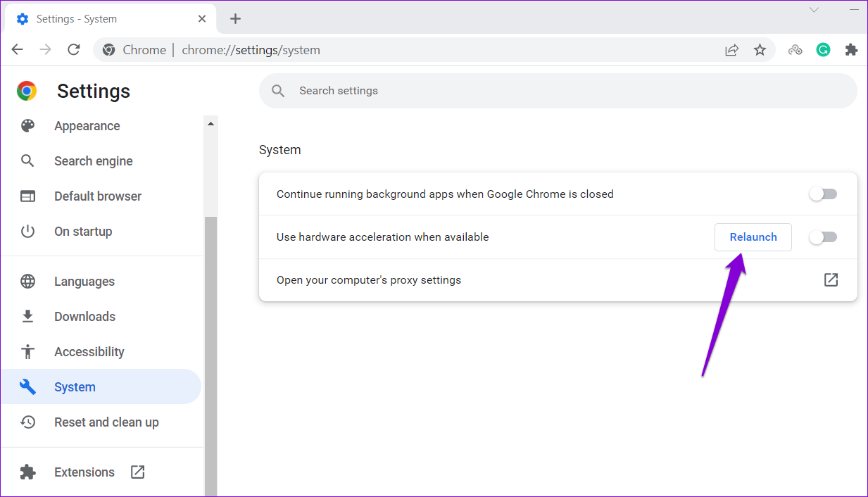Click the Relaunch button
Screen dimensions: 868x497
click(753, 237)
